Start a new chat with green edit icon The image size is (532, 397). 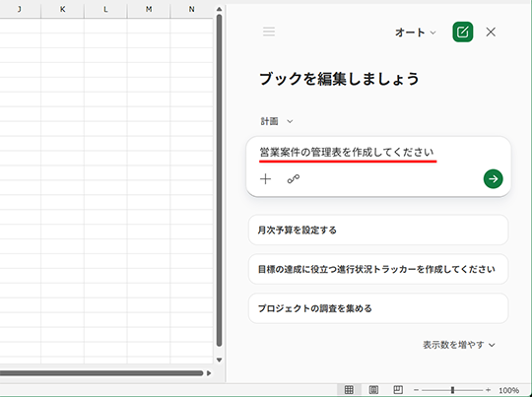click(462, 32)
